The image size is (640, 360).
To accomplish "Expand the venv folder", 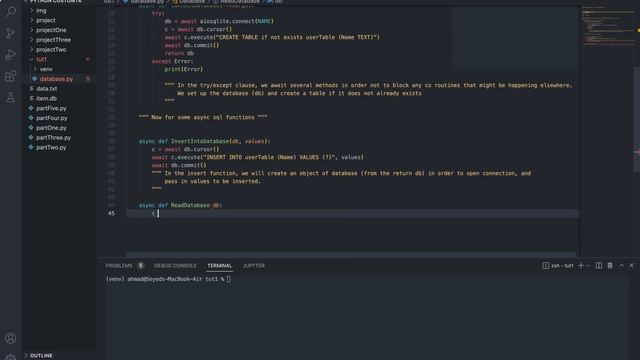I will click(36, 69).
